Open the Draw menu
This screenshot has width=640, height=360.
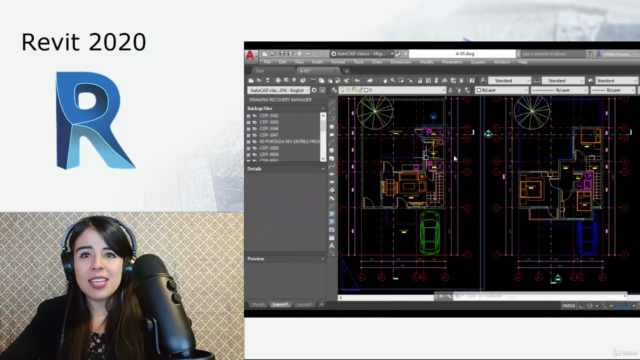(377, 62)
